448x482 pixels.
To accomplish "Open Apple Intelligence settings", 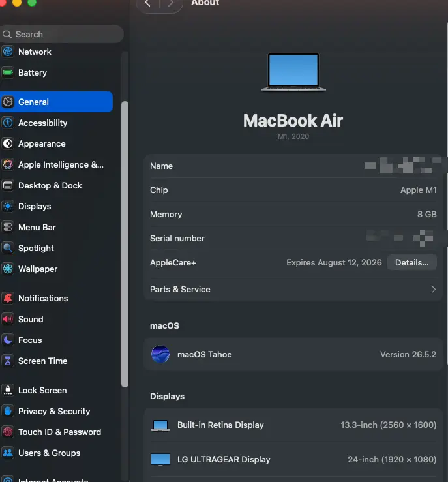I will (57, 164).
